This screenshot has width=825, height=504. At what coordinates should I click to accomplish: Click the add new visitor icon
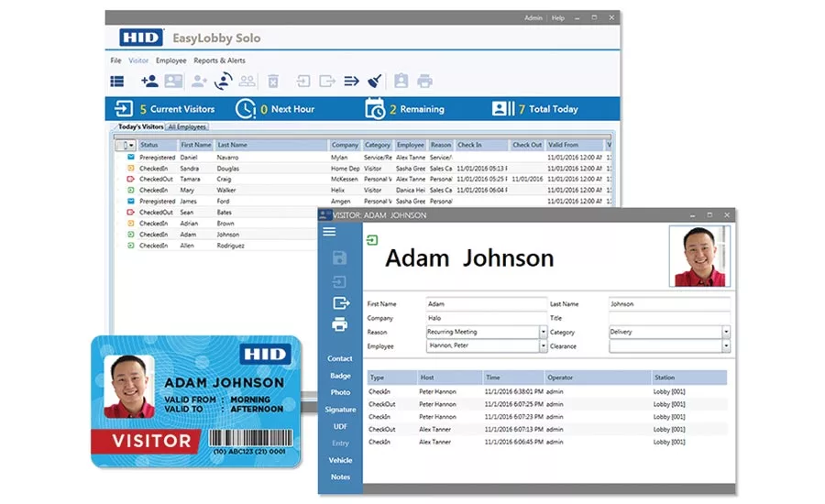coord(149,81)
